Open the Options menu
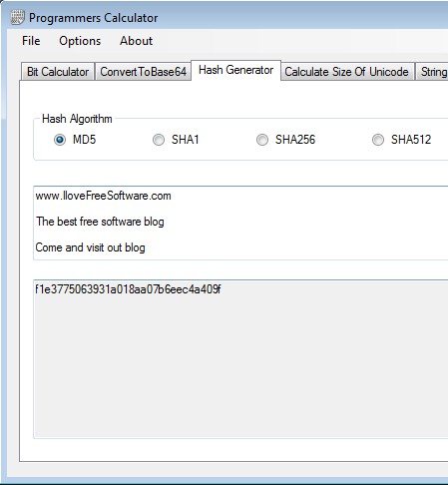Screen dimensions: 448x485 [x=80, y=41]
